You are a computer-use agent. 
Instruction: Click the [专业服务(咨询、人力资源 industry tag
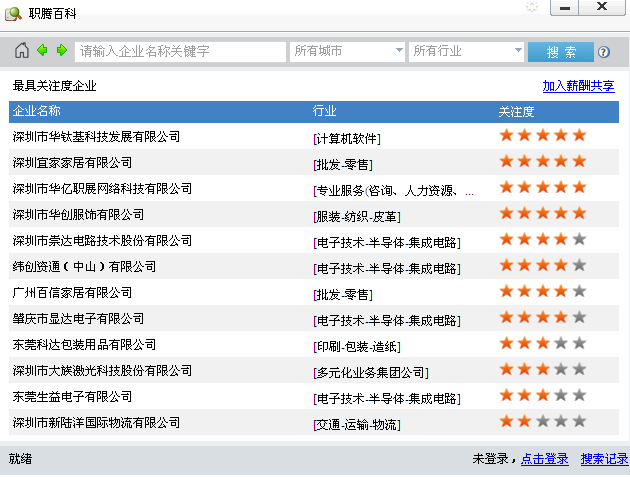pos(393,190)
